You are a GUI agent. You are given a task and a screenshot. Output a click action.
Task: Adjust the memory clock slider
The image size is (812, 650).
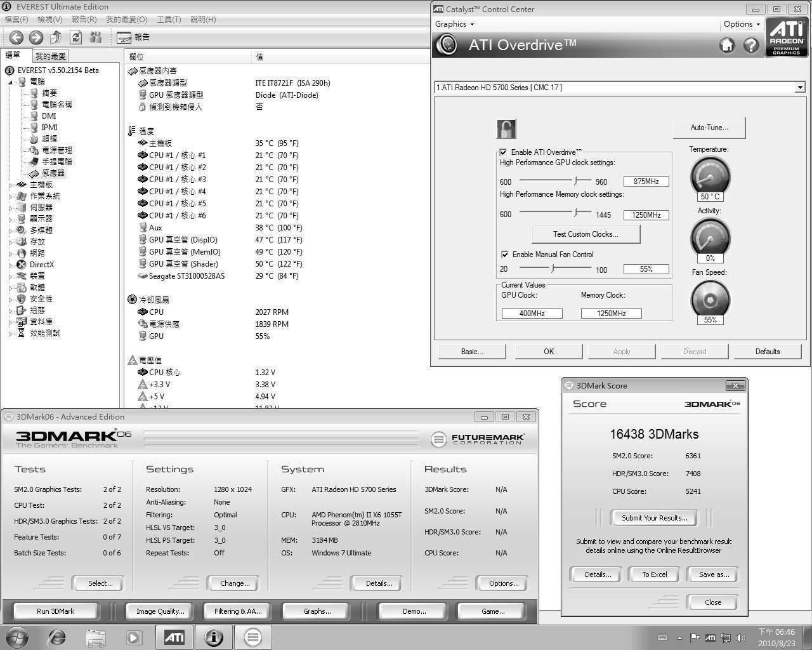(x=576, y=213)
